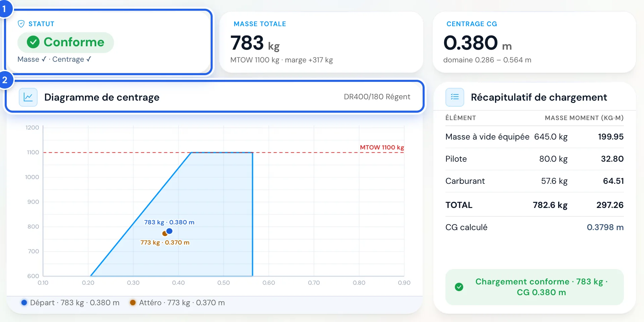Click the TOTAL 782.6 kg row

tap(534, 205)
